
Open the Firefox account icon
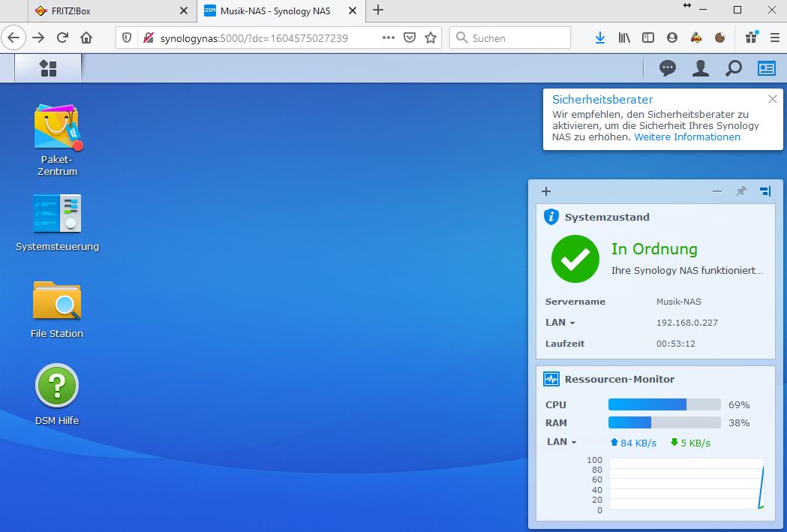pos(672,38)
